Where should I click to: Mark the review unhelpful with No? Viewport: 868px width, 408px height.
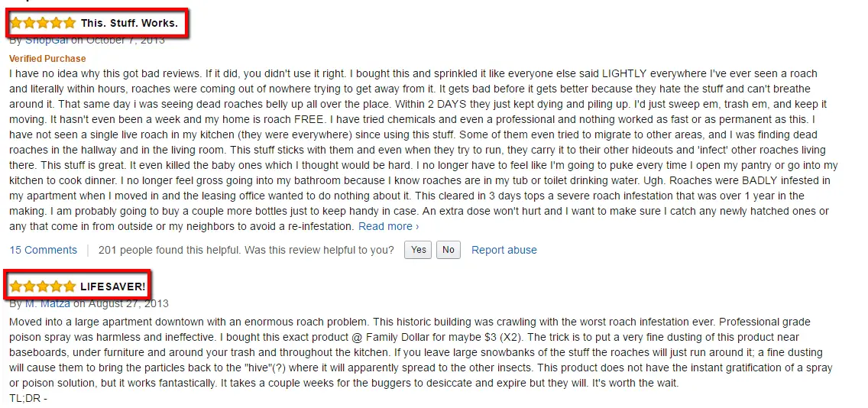tap(449, 250)
